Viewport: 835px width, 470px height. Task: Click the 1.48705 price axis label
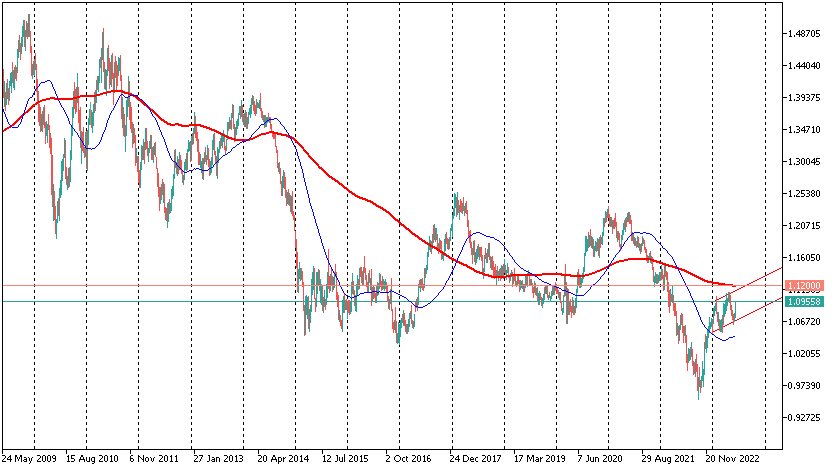803,33
